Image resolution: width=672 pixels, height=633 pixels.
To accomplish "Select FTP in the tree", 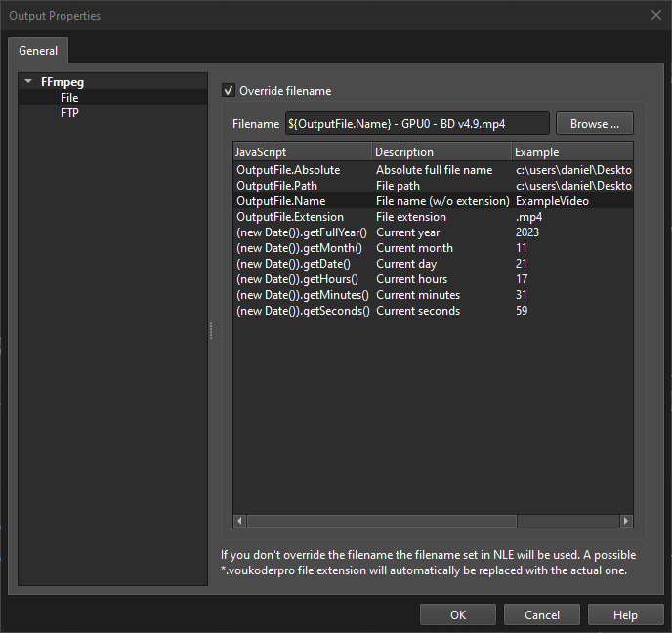I will pos(69,113).
